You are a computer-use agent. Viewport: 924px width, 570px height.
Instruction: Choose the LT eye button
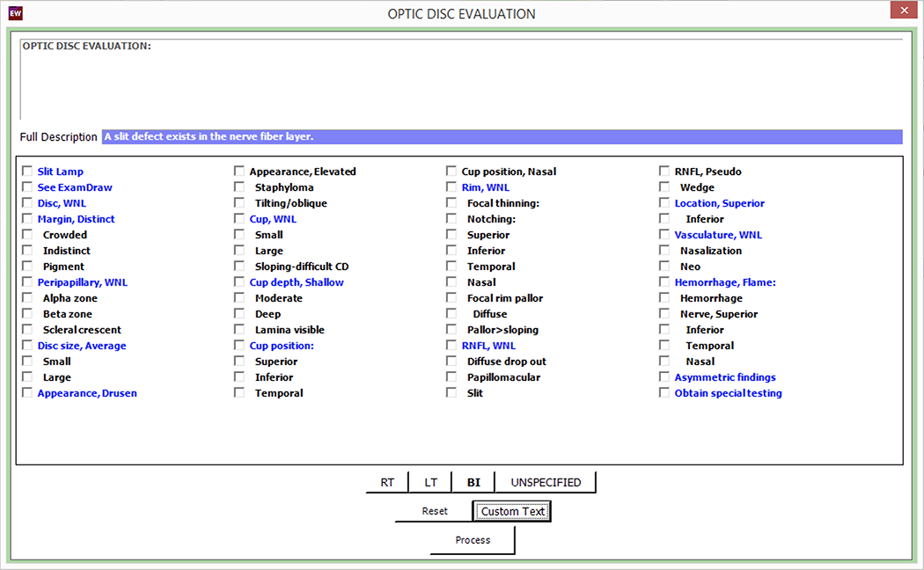(x=430, y=482)
